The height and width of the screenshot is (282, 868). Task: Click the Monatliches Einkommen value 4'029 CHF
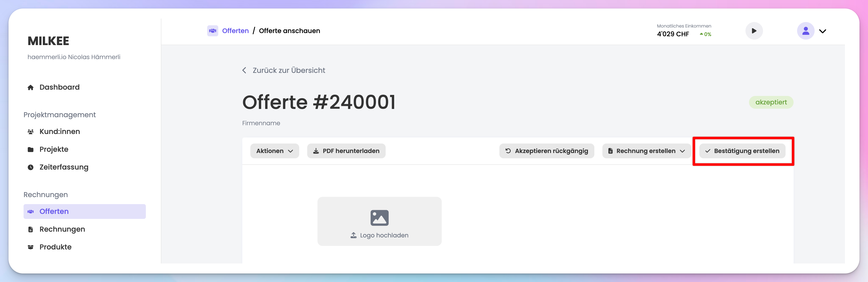click(673, 34)
